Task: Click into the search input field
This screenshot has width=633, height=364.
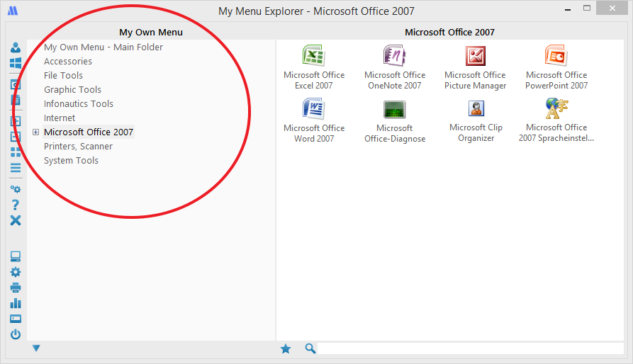Action: (x=471, y=348)
